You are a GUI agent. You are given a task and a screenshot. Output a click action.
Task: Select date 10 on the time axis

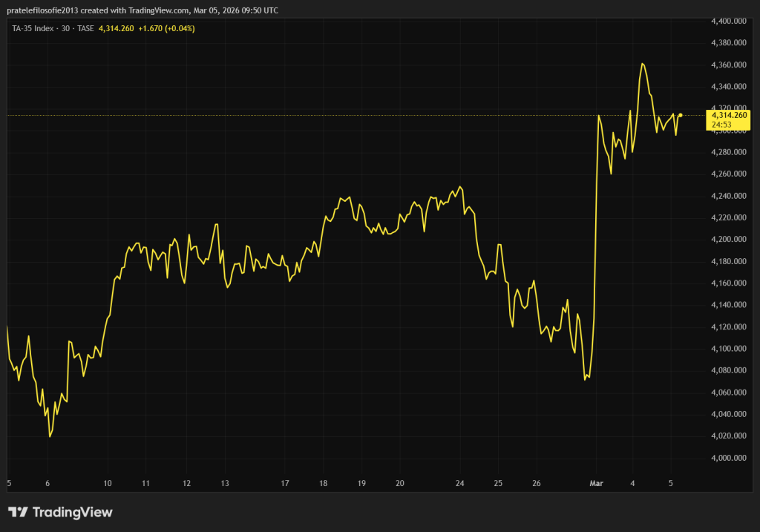[108, 483]
